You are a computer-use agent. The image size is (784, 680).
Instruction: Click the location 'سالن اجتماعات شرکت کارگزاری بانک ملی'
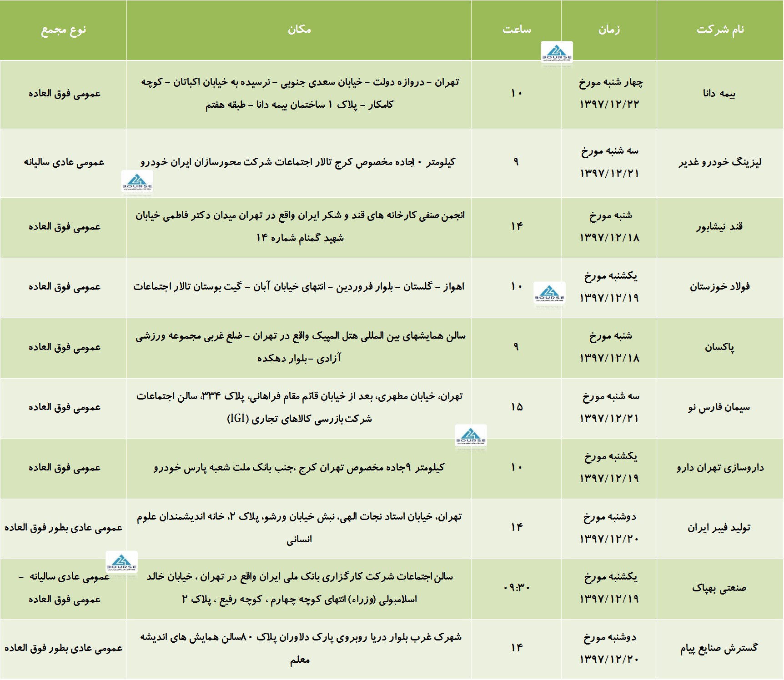300,588
